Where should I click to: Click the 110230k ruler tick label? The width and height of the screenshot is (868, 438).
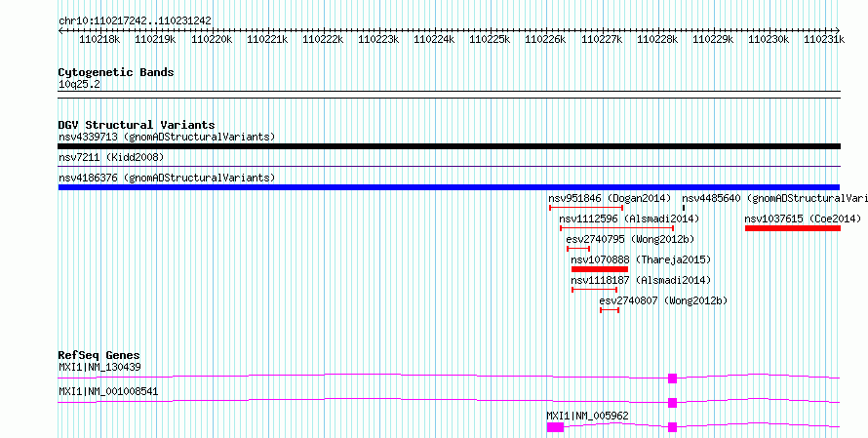(x=769, y=39)
